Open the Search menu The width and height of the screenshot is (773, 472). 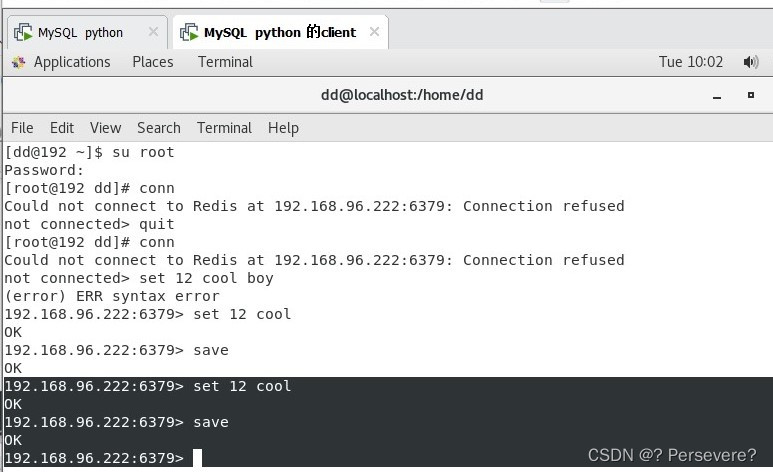(x=159, y=128)
